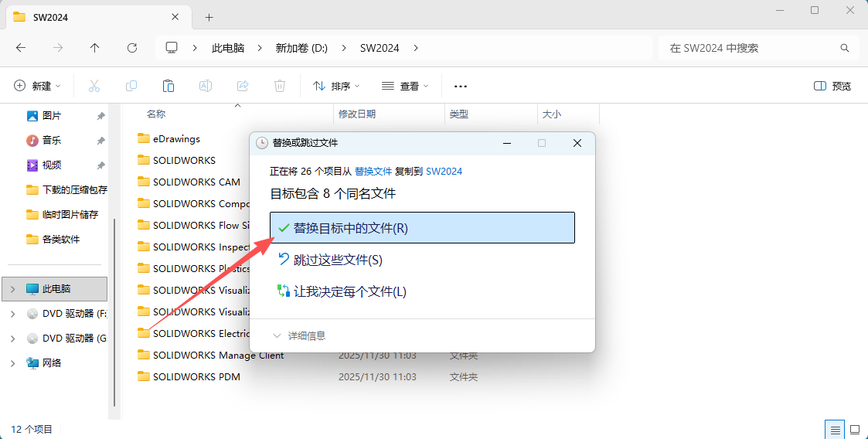The height and width of the screenshot is (439, 868).
Task: Click the copy icon in toolbar
Action: pos(131,86)
